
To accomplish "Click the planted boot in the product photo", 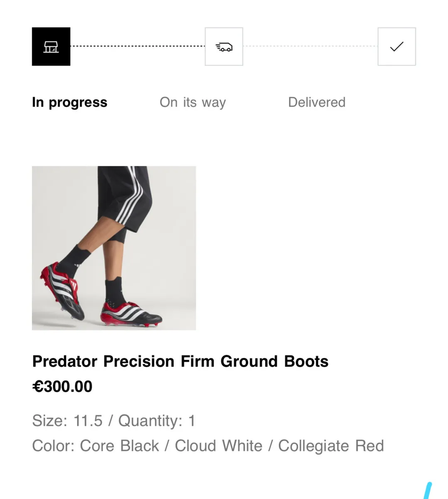I will click(x=131, y=314).
